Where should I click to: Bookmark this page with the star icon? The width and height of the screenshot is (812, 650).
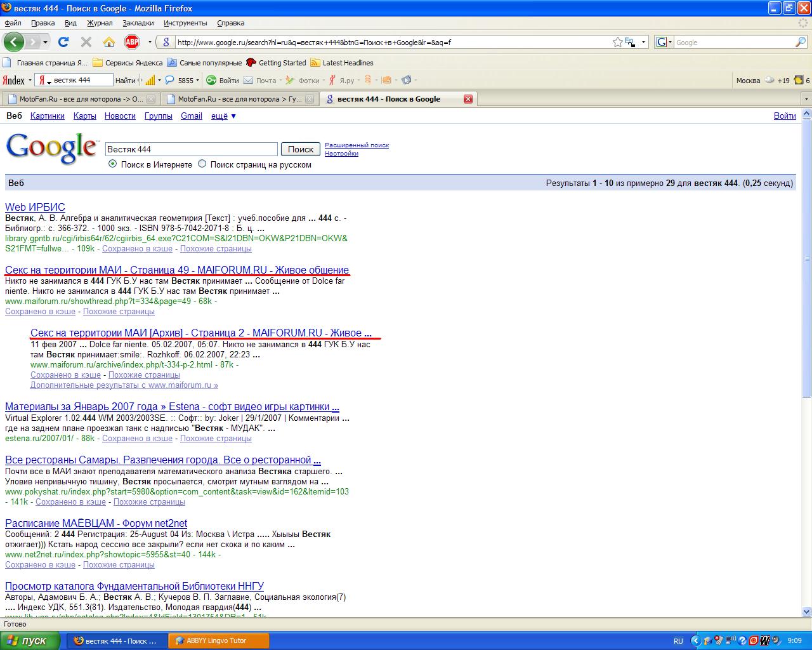617,42
